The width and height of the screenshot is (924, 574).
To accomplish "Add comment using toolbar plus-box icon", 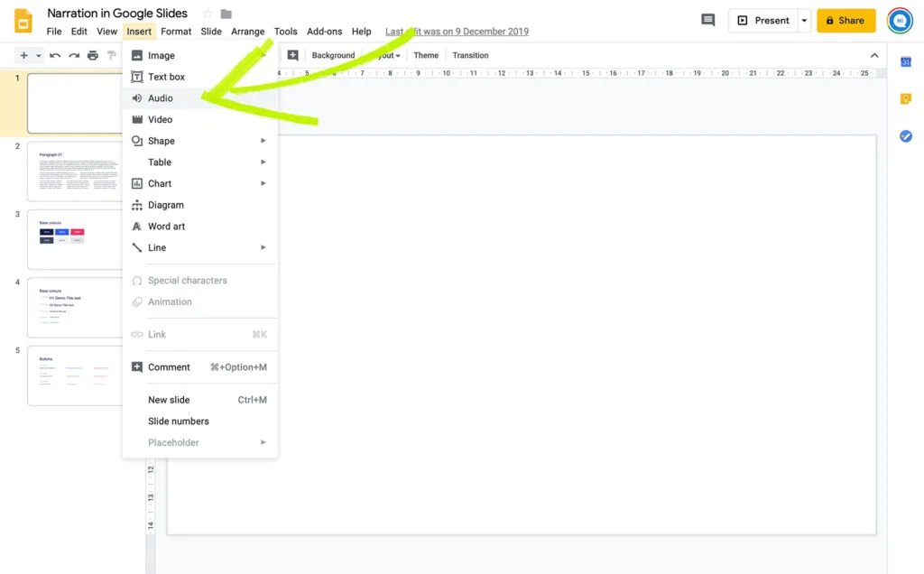I will pos(292,55).
